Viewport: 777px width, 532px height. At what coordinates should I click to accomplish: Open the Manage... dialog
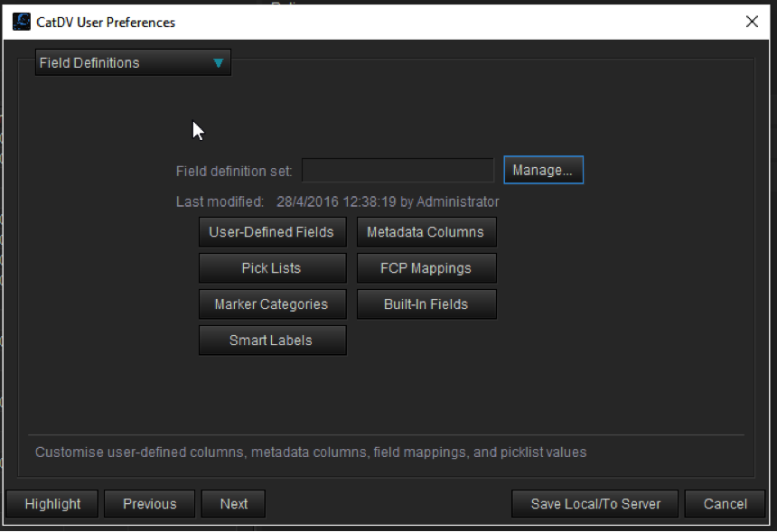543,170
